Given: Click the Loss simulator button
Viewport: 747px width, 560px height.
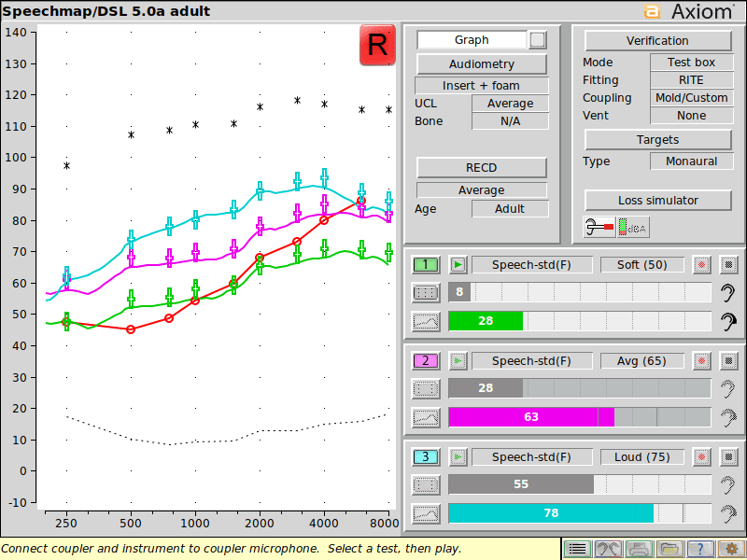Looking at the screenshot, I should [658, 201].
